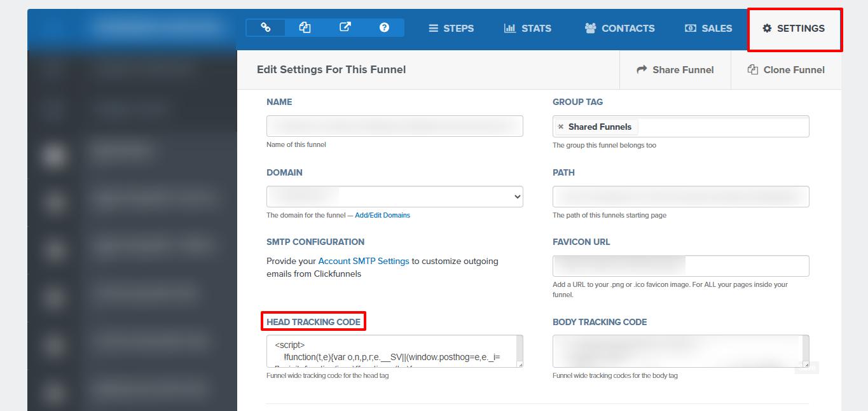Viewport: 868px width, 411px height.
Task: Click the funnel Name input field
Action: point(395,126)
